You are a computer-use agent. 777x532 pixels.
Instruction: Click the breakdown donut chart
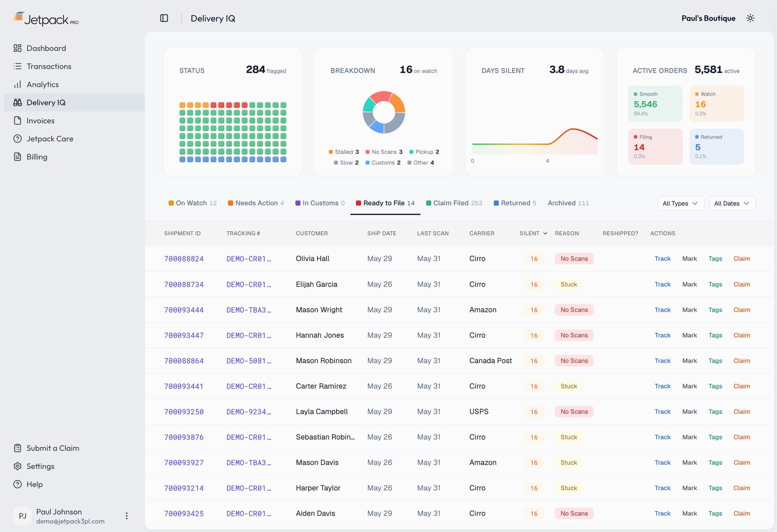click(384, 112)
